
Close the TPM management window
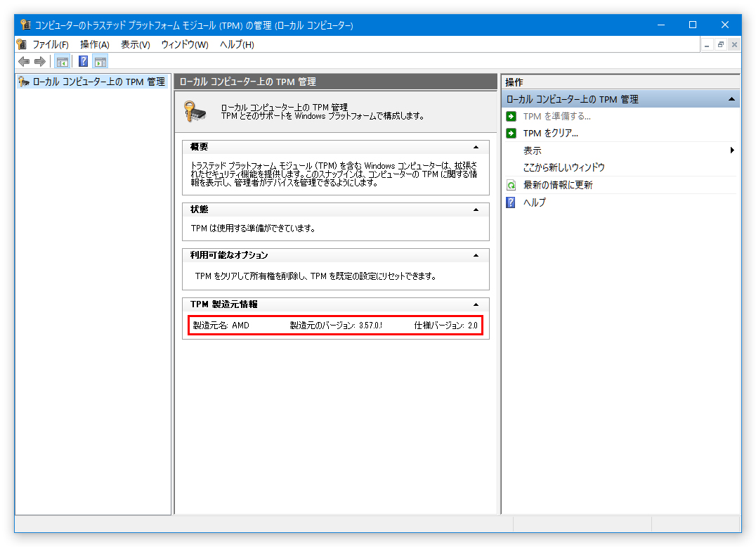pyautogui.click(x=724, y=25)
